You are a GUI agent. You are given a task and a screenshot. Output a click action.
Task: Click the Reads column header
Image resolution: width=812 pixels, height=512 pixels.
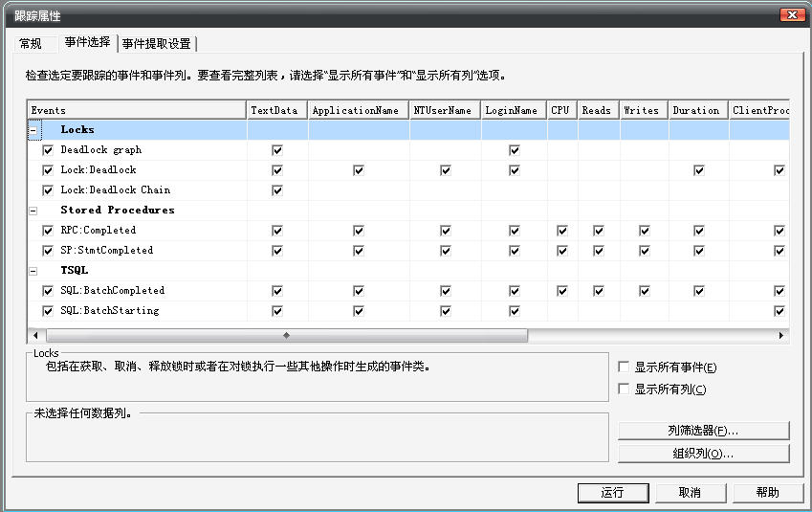click(599, 110)
